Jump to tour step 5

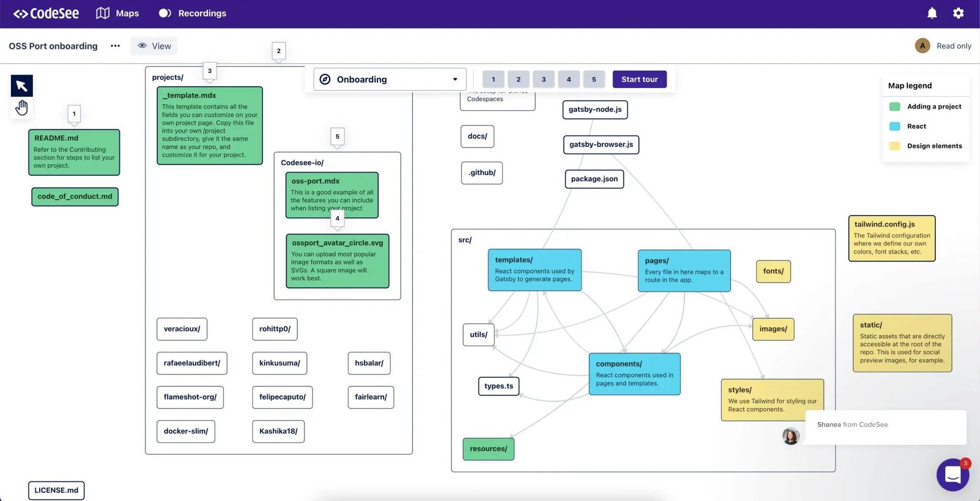594,79
